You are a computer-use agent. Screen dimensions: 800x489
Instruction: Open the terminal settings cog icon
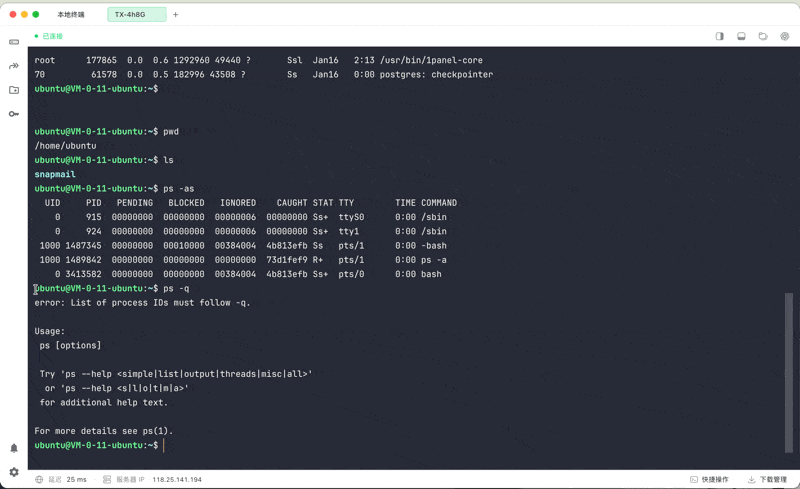[785, 36]
